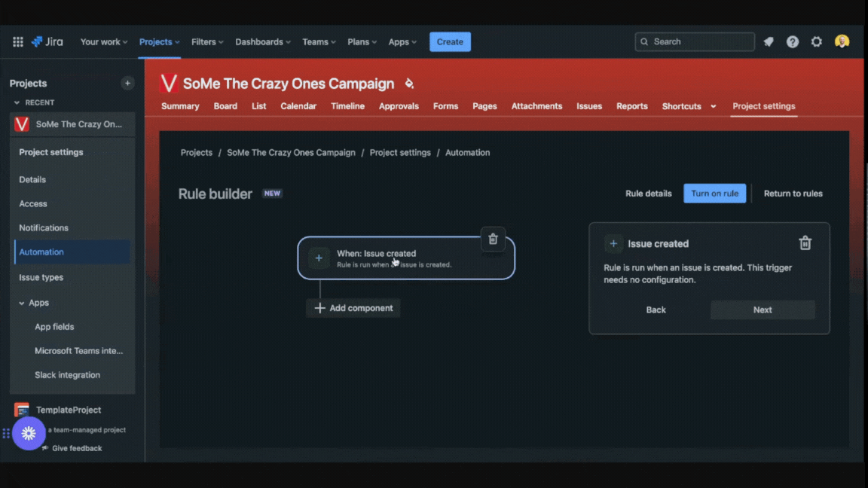Open the Filters dropdown

coord(208,41)
